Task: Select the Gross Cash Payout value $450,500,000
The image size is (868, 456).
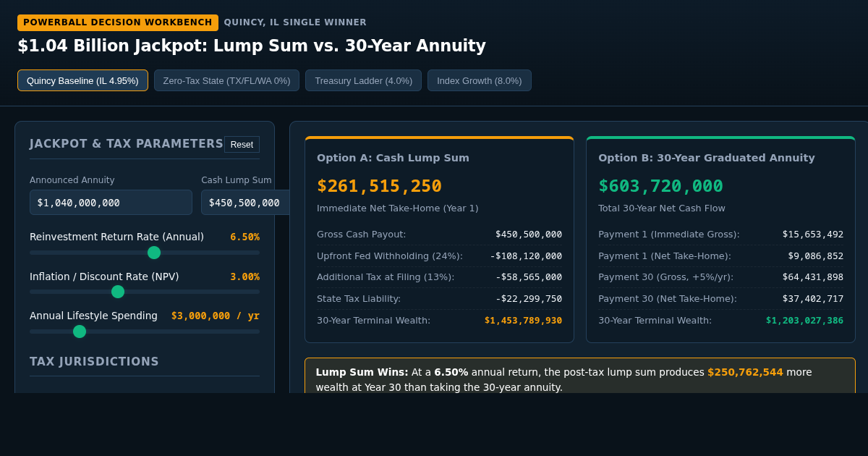Action: pyautogui.click(x=529, y=235)
